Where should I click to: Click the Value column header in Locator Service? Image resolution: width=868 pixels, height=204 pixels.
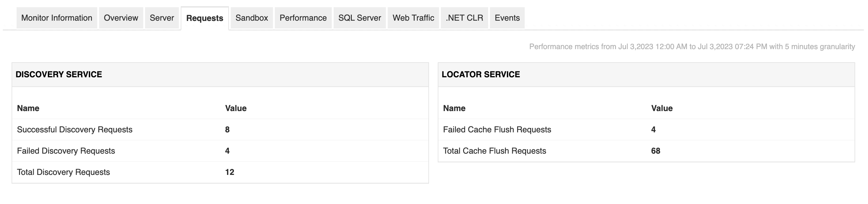tap(662, 108)
